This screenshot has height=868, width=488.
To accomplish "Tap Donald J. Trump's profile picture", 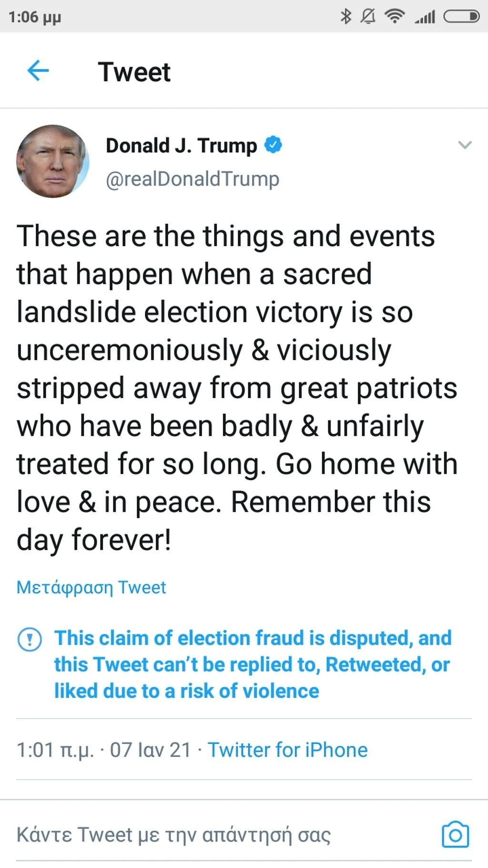I will [x=52, y=162].
